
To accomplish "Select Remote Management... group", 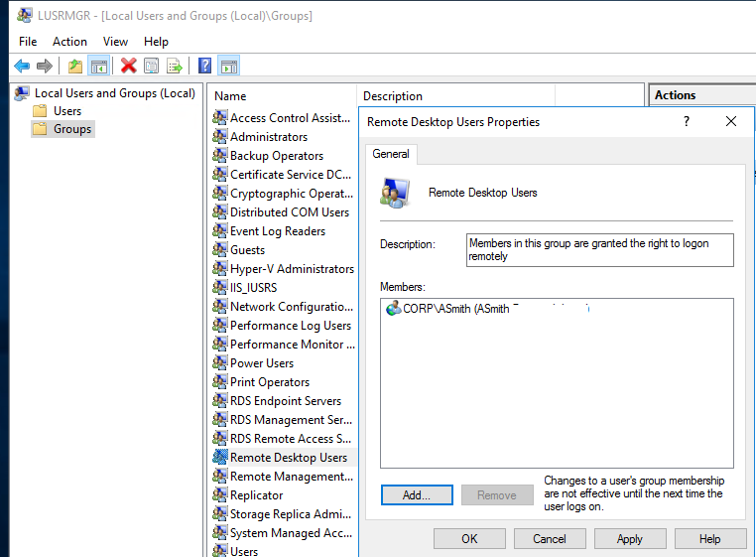I will pyautogui.click(x=292, y=476).
